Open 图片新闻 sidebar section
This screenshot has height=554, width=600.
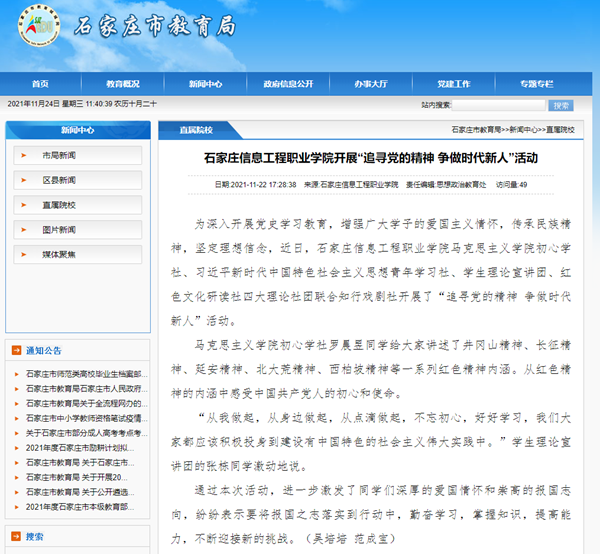(x=59, y=230)
